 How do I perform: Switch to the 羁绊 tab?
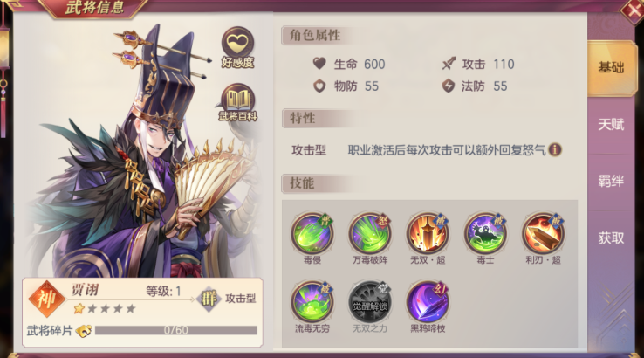[x=611, y=182]
